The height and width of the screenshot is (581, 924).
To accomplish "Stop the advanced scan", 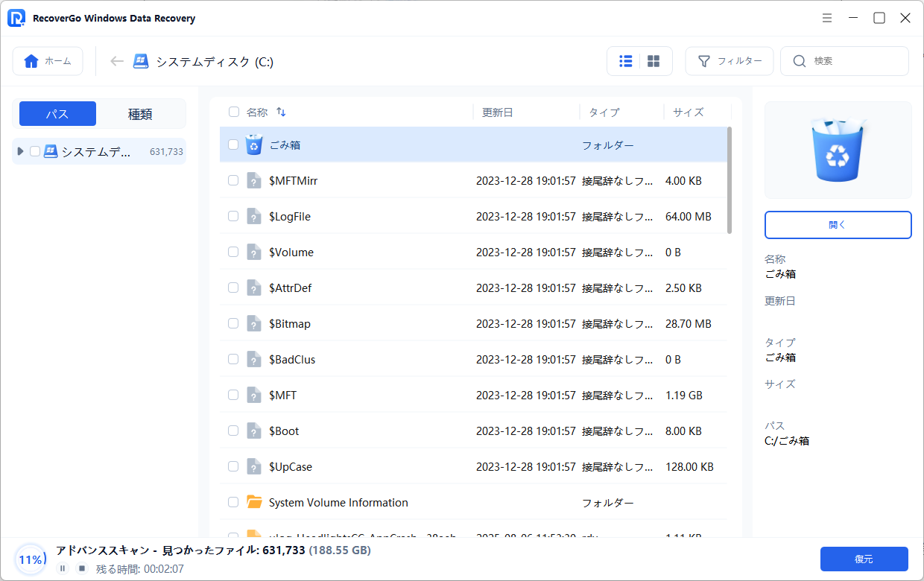I will [x=82, y=568].
